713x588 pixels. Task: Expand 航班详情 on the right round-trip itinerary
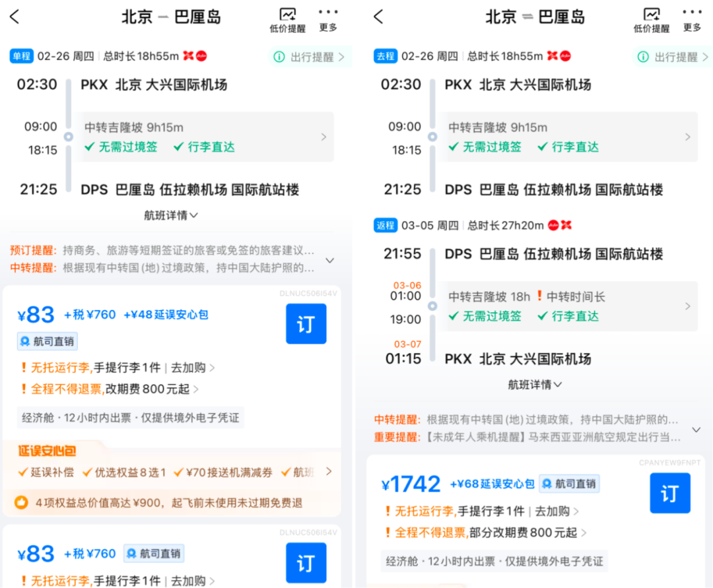535,384
